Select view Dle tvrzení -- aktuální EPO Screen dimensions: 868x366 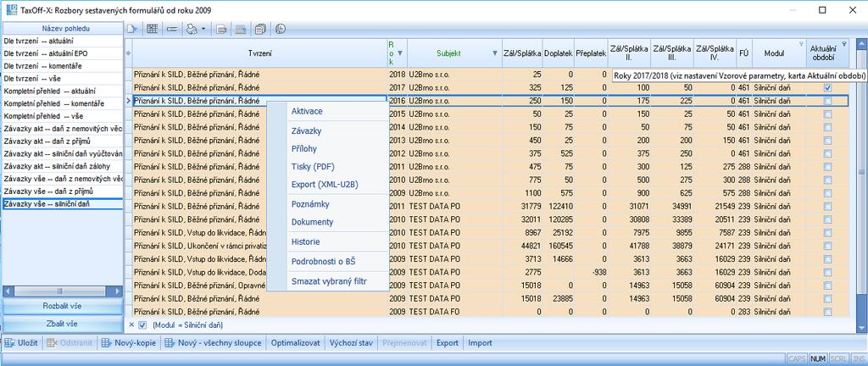click(x=63, y=53)
